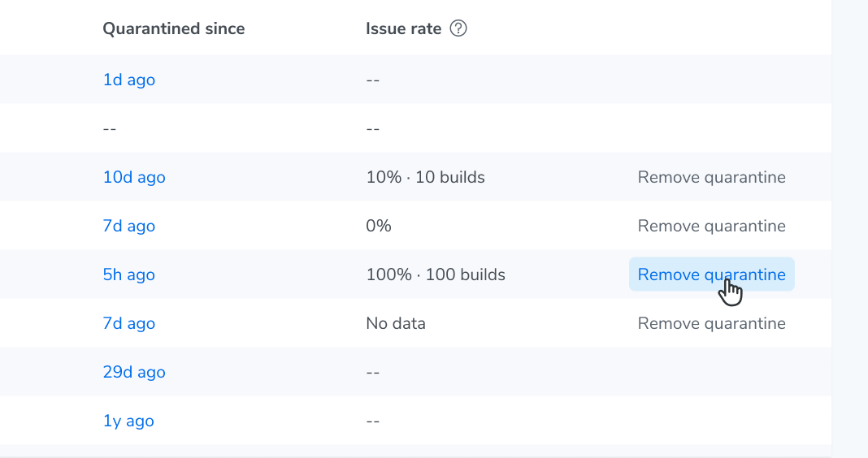Open the Issue rate help icon

coord(458,28)
